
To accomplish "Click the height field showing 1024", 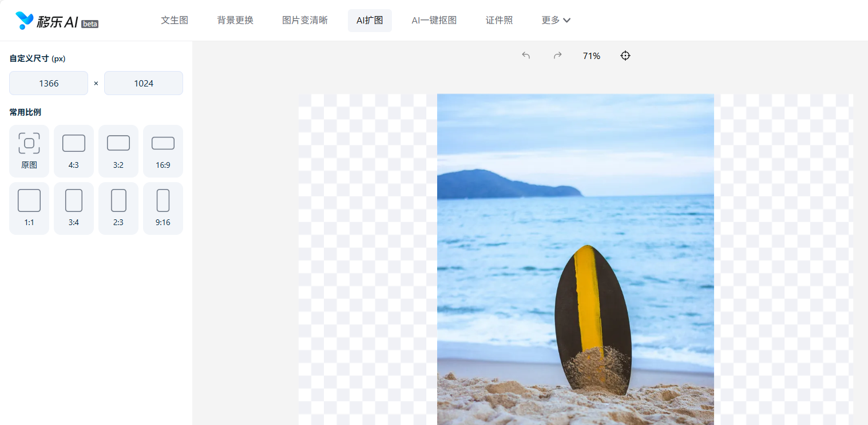I will [x=144, y=83].
